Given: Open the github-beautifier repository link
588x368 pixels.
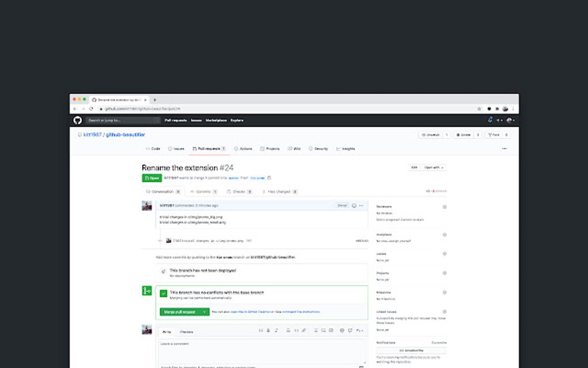Looking at the screenshot, I should click(127, 134).
